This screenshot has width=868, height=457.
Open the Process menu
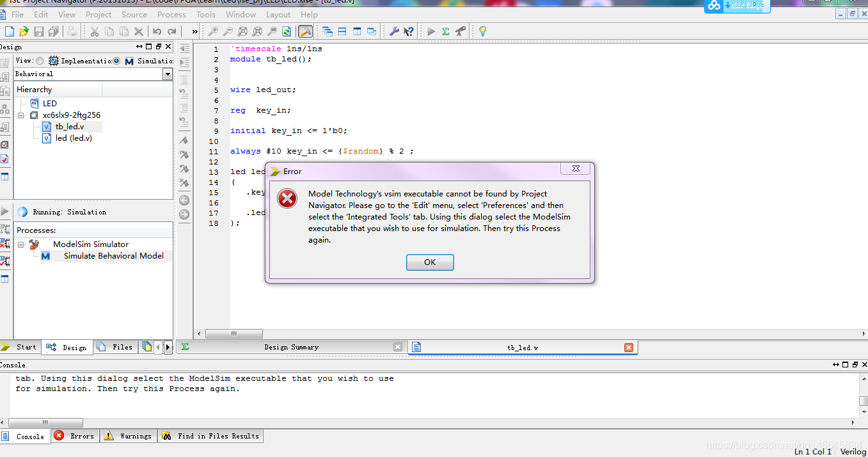click(171, 14)
